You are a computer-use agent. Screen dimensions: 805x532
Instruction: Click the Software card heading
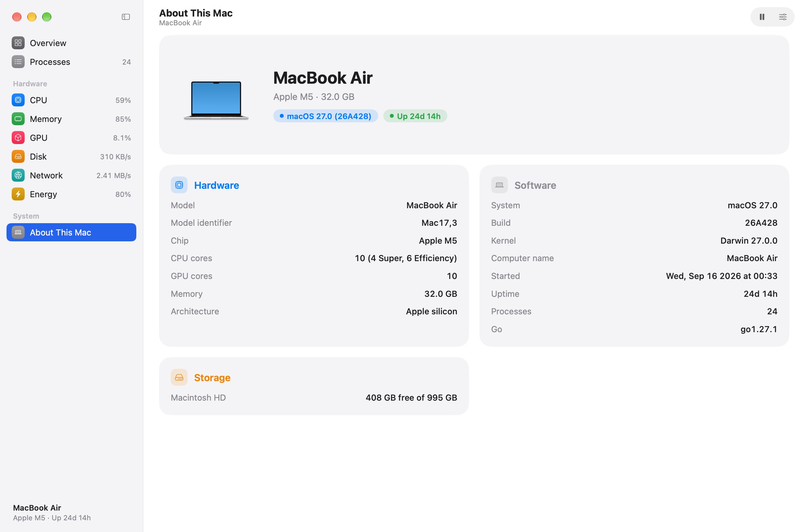pos(535,185)
